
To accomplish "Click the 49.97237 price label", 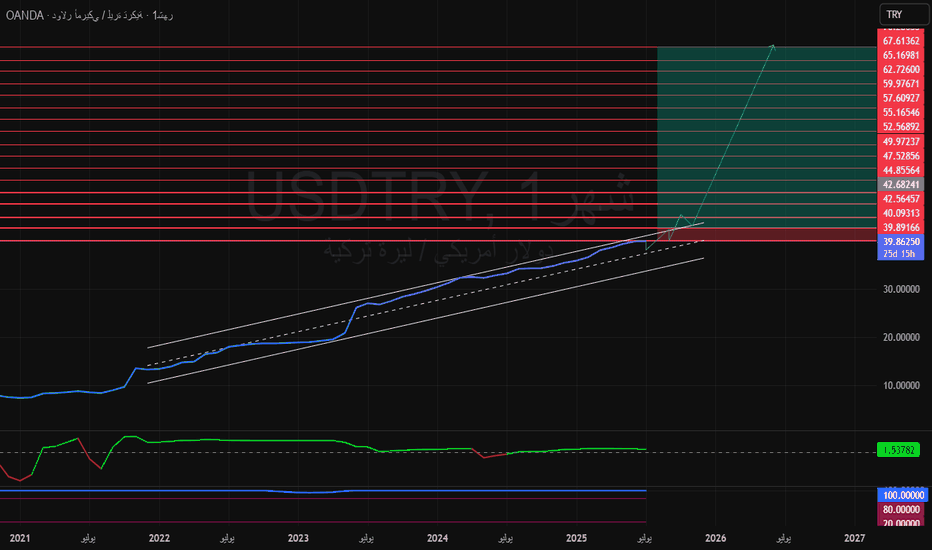I will (900, 142).
